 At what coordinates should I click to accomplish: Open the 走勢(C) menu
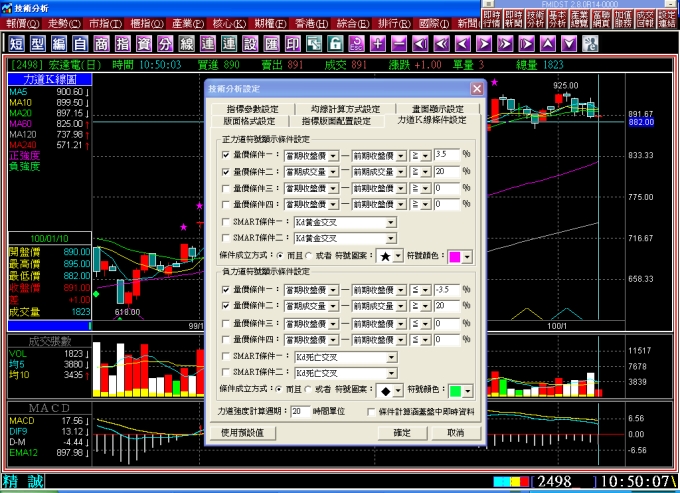64,23
